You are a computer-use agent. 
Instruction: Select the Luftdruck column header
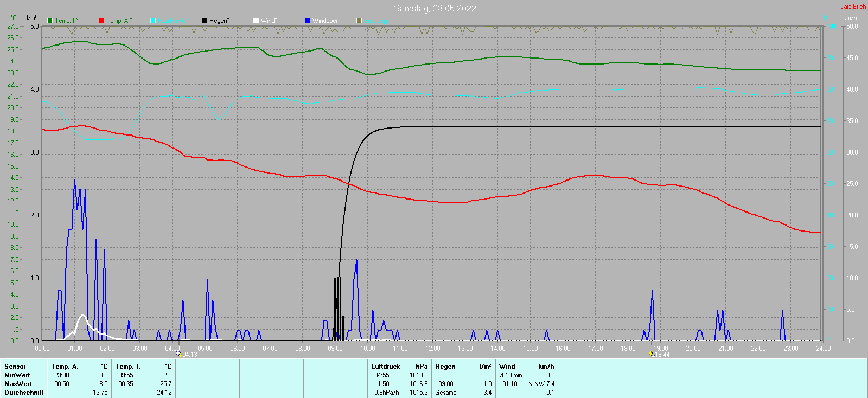point(385,367)
